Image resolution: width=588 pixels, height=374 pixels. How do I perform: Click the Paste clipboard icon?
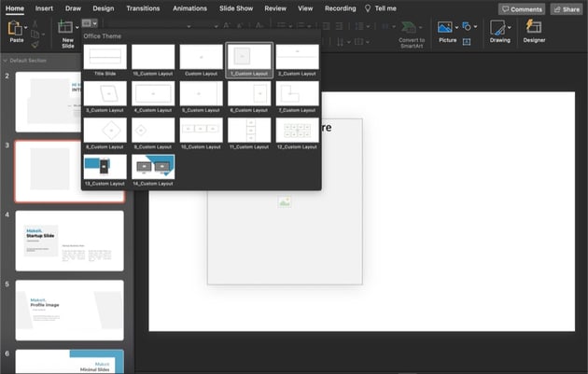coord(15,29)
